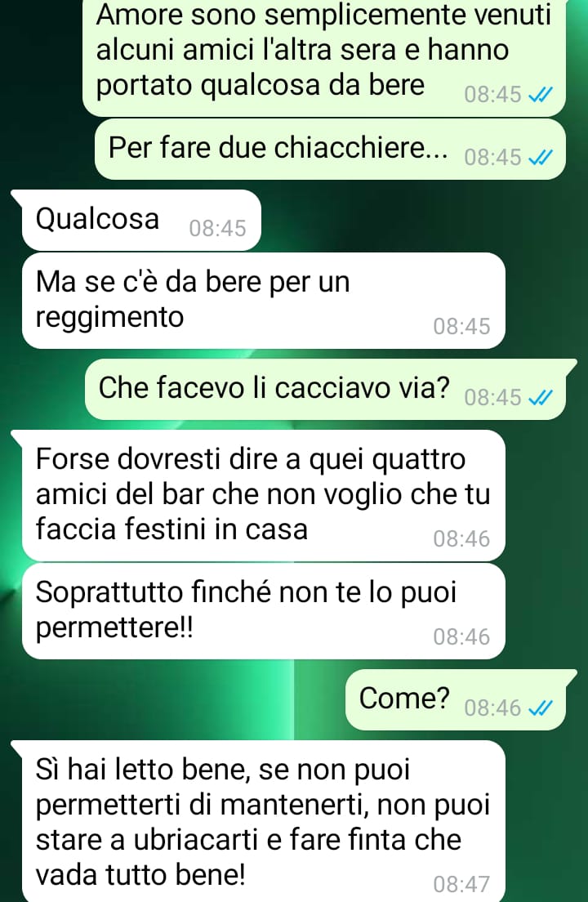This screenshot has width=588, height=902.
Task: Click the 08:45 timestamp under 'reggimento'
Action: point(461,326)
